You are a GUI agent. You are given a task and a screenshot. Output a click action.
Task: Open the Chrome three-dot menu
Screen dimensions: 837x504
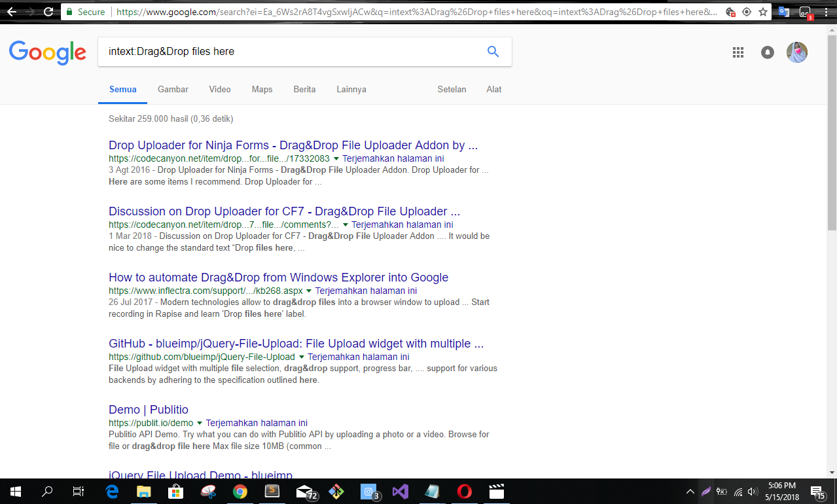(827, 12)
